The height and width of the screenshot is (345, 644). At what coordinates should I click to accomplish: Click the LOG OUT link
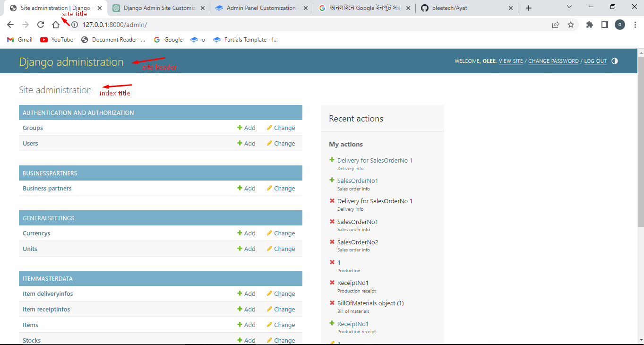(595, 61)
